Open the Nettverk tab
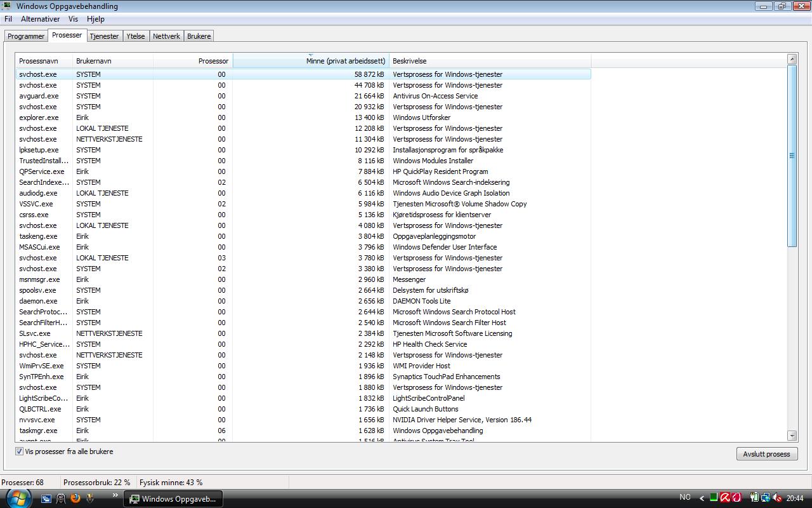Image resolution: width=812 pixels, height=508 pixels. (x=166, y=36)
